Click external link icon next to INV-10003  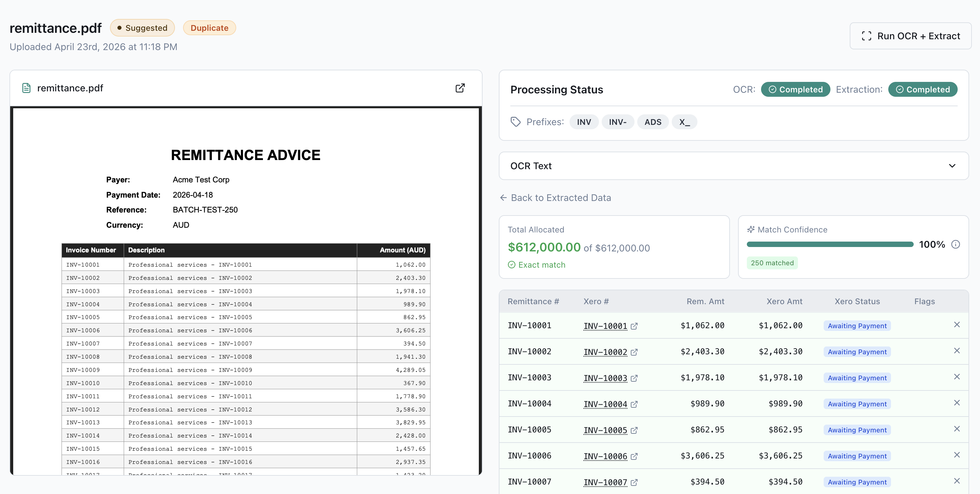634,378
